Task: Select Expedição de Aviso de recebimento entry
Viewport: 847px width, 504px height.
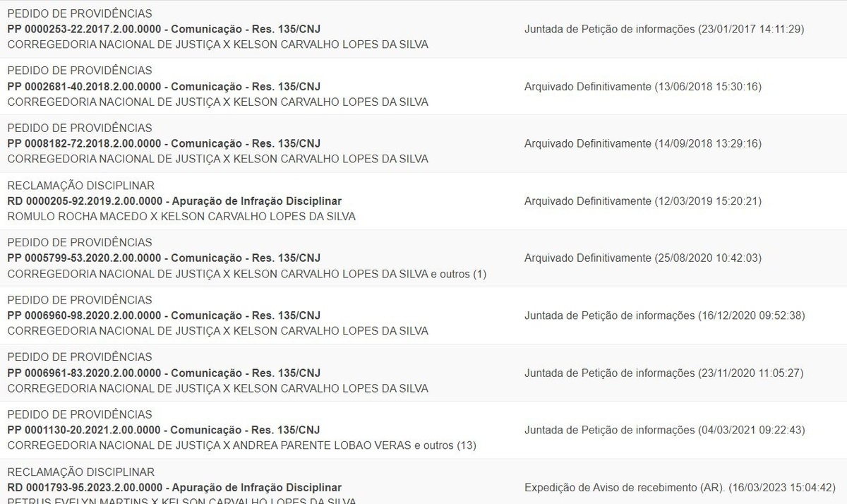Action: 680,488
